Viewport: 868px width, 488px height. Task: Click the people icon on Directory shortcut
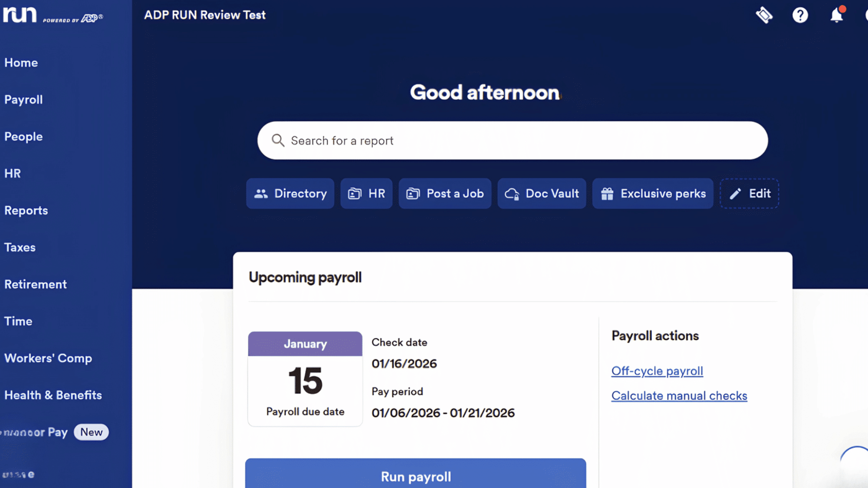click(261, 193)
